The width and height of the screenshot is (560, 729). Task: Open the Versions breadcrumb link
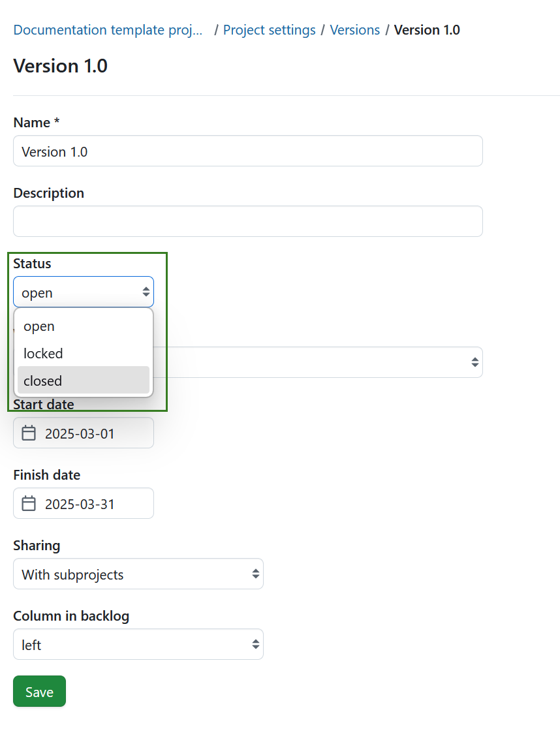click(x=355, y=30)
